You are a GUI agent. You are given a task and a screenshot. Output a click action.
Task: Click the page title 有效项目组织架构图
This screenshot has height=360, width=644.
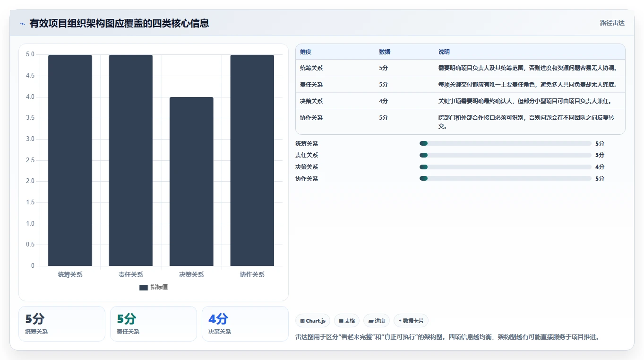(119, 23)
